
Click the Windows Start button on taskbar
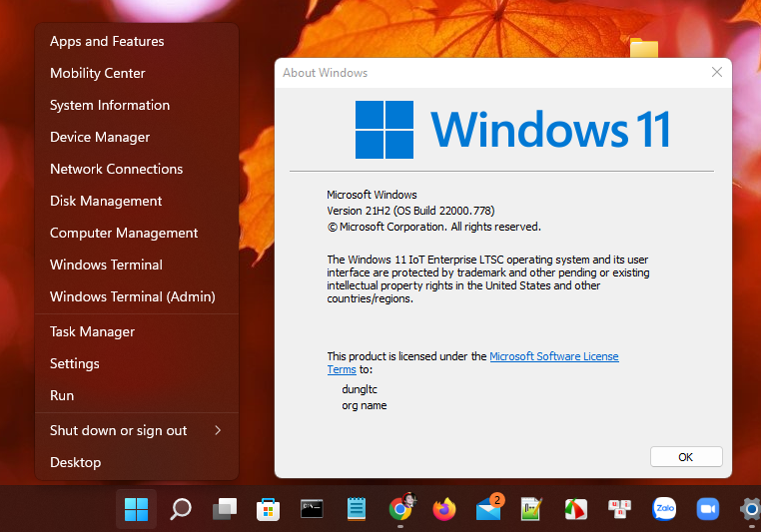(x=136, y=509)
